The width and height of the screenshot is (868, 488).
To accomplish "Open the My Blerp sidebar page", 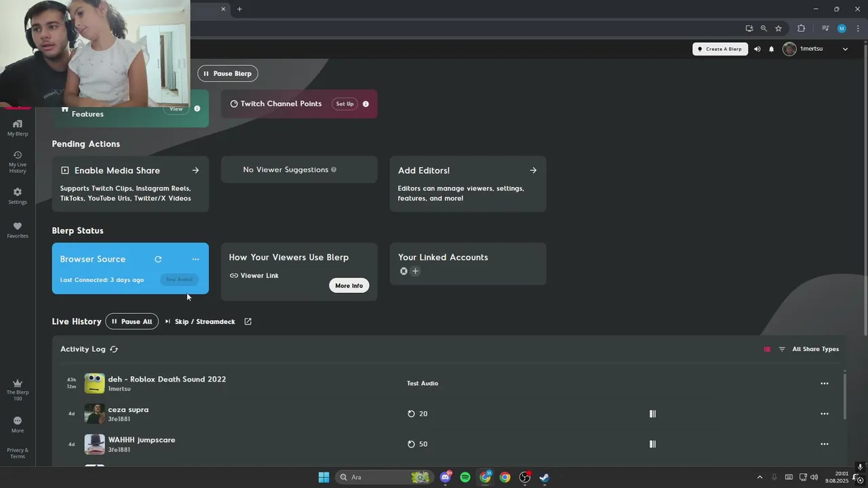I will [18, 127].
